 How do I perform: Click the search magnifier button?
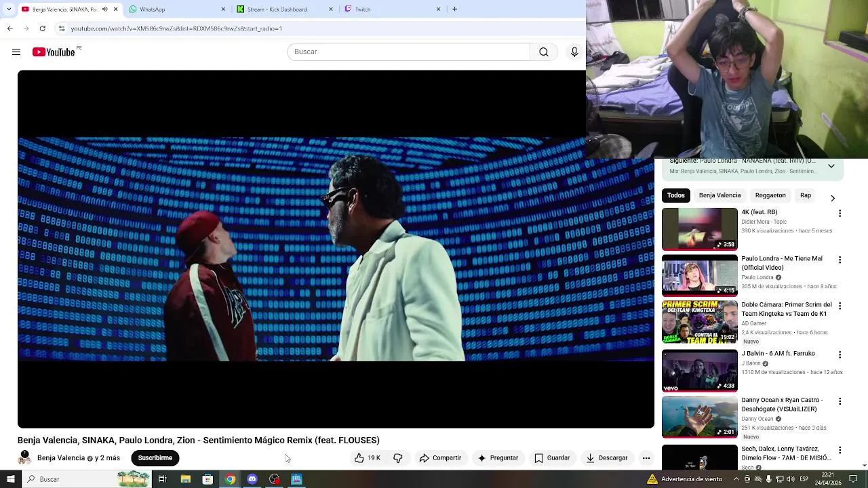pyautogui.click(x=544, y=52)
